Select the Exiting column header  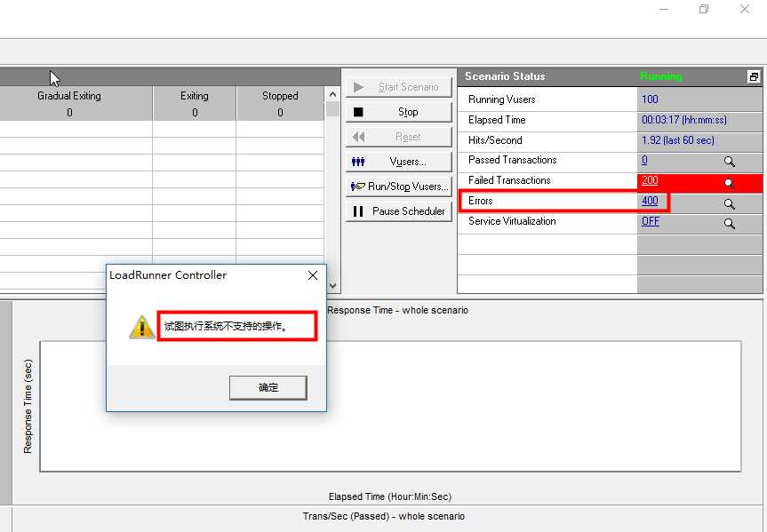(x=195, y=96)
